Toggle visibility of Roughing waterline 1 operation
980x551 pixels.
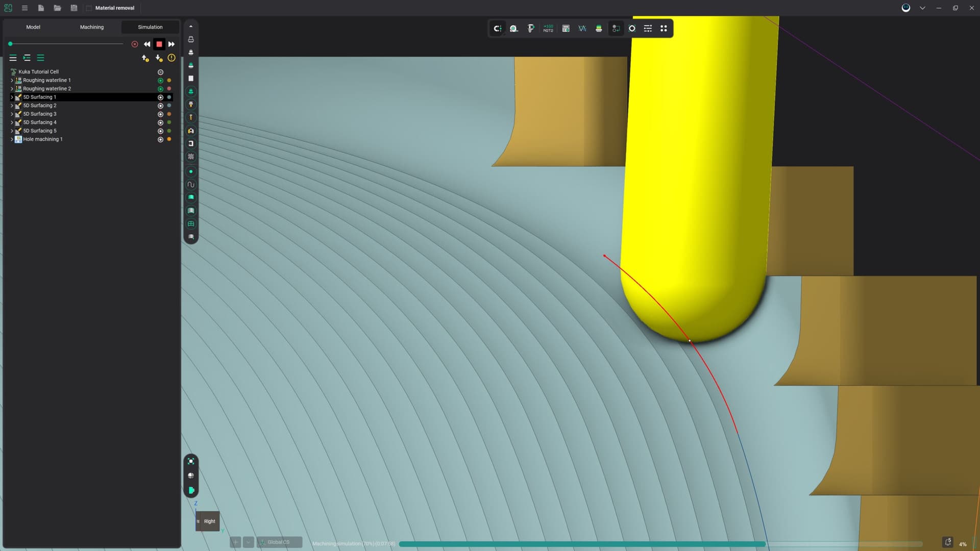(x=161, y=80)
